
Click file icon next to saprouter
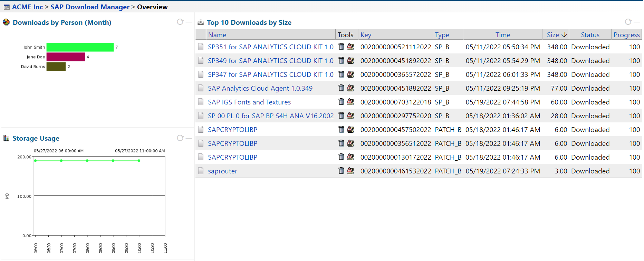[x=201, y=171]
